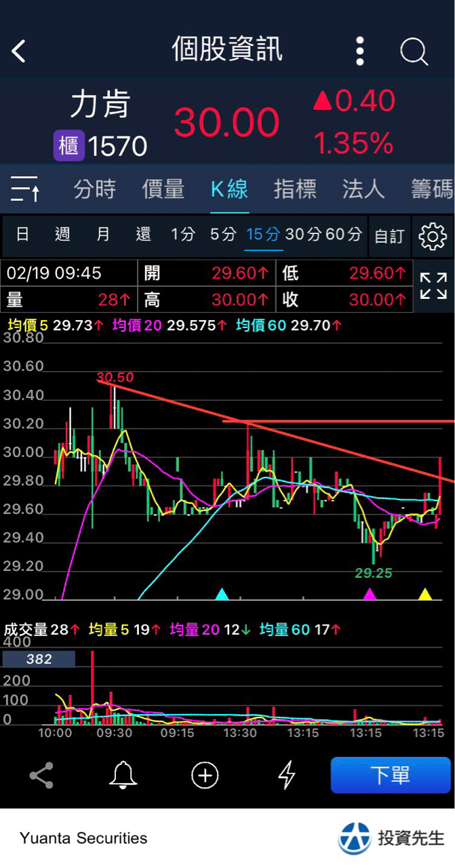Add stock to watchlist with plus icon
The image size is (455, 868).
point(205,775)
